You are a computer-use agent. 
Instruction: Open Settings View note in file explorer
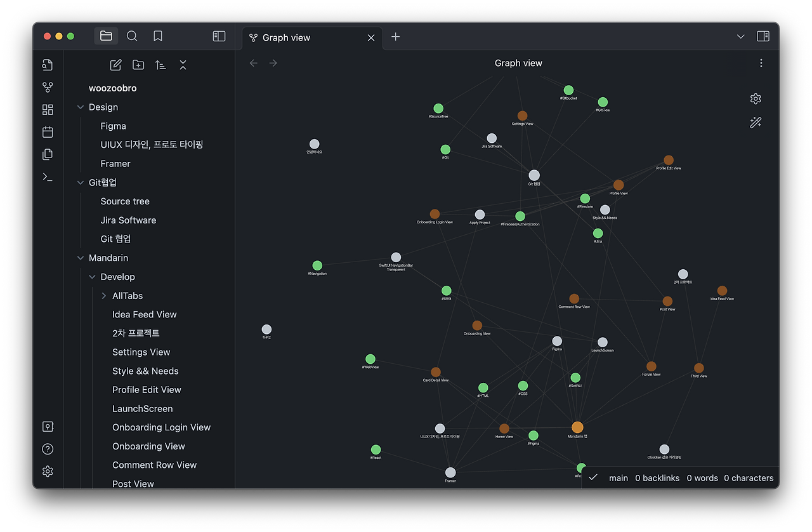click(x=141, y=352)
